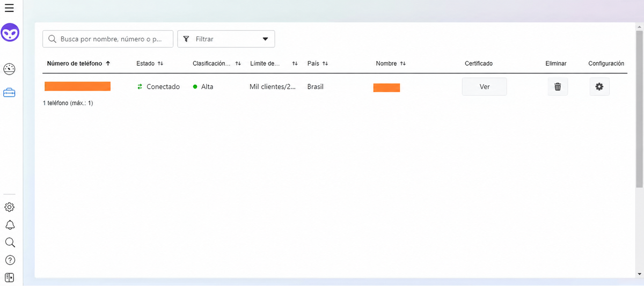View the certificate with Ver button
644x286 pixels.
[x=484, y=87]
